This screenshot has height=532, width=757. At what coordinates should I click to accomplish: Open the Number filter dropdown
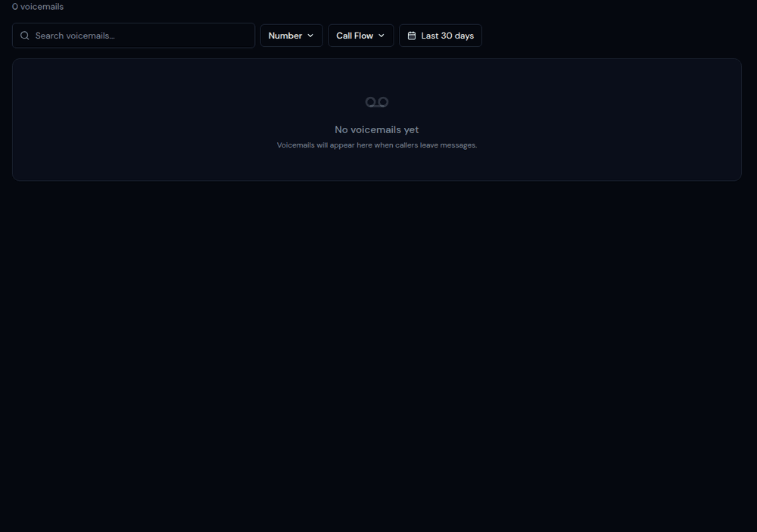(291, 36)
